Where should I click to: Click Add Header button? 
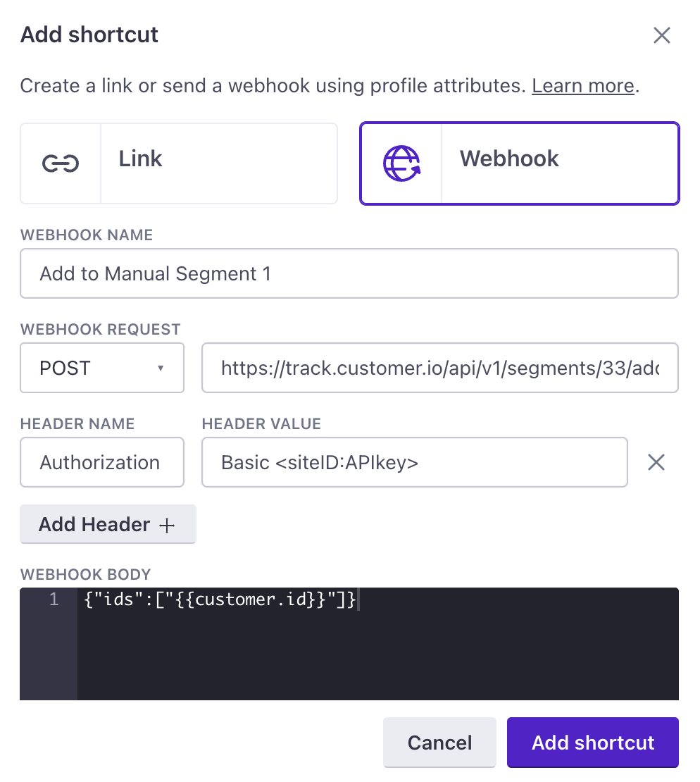click(108, 524)
